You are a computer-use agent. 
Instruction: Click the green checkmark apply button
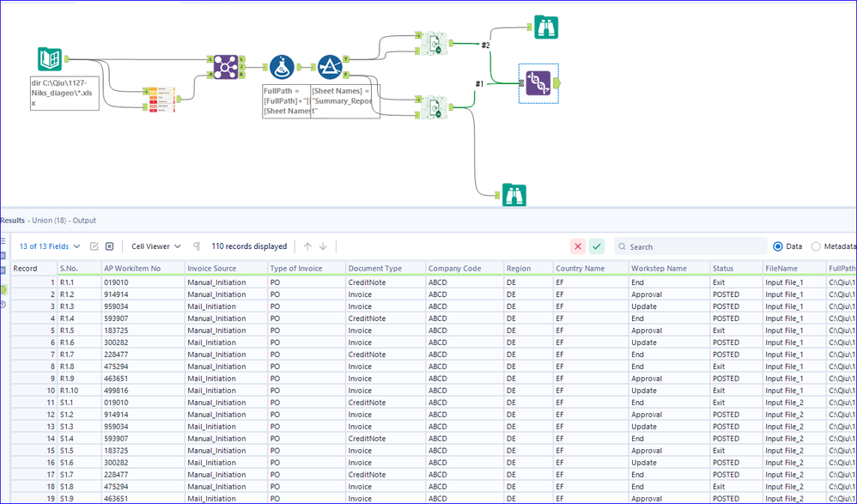597,246
